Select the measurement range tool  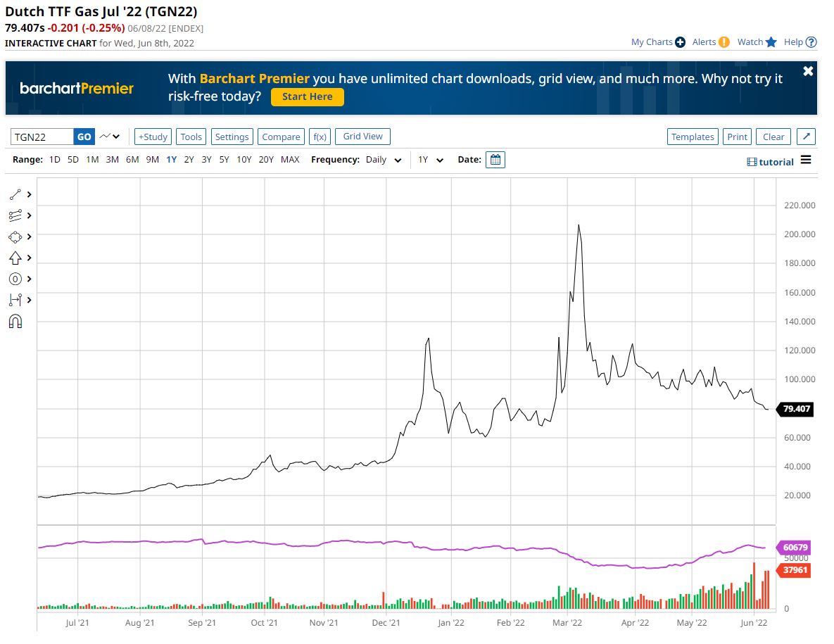coord(15,300)
